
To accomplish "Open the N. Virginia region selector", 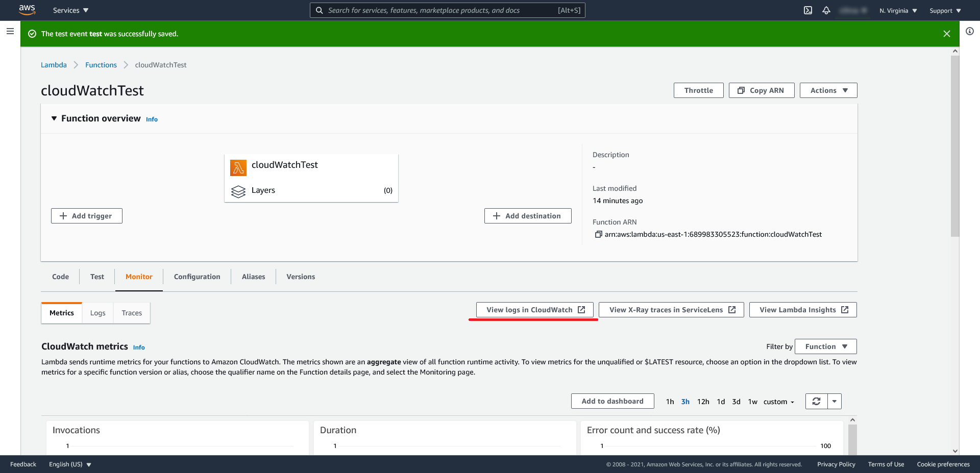I will tap(898, 10).
